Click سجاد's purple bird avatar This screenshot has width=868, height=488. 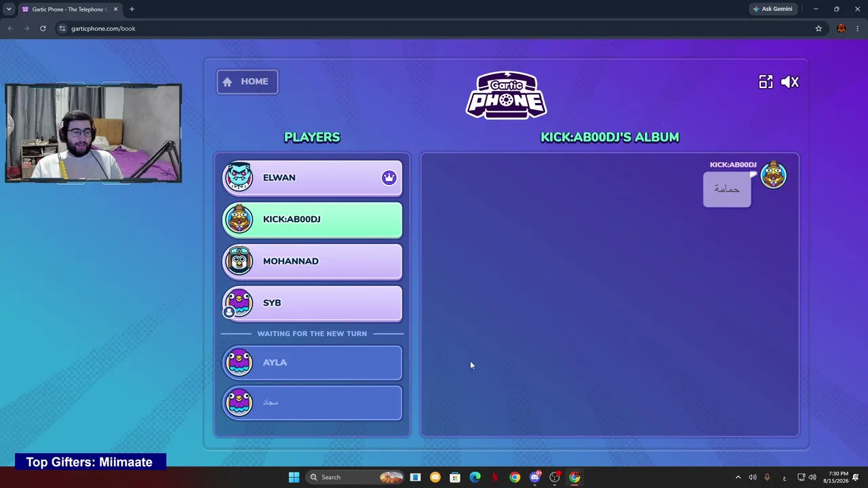coord(239,402)
